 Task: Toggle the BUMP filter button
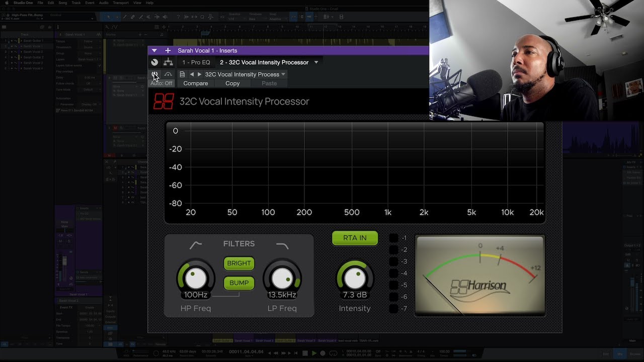[x=239, y=283]
